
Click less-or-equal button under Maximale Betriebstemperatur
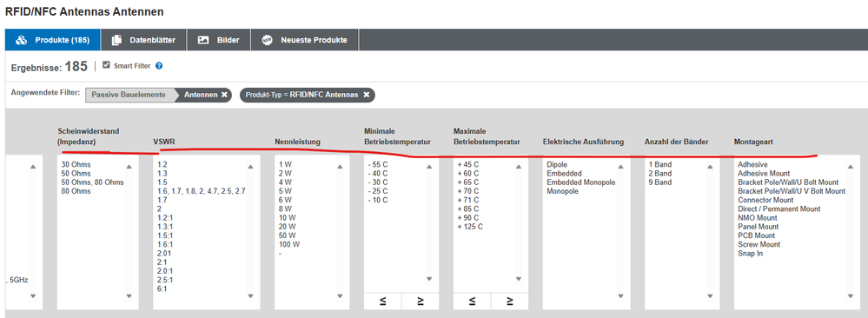coord(472,301)
